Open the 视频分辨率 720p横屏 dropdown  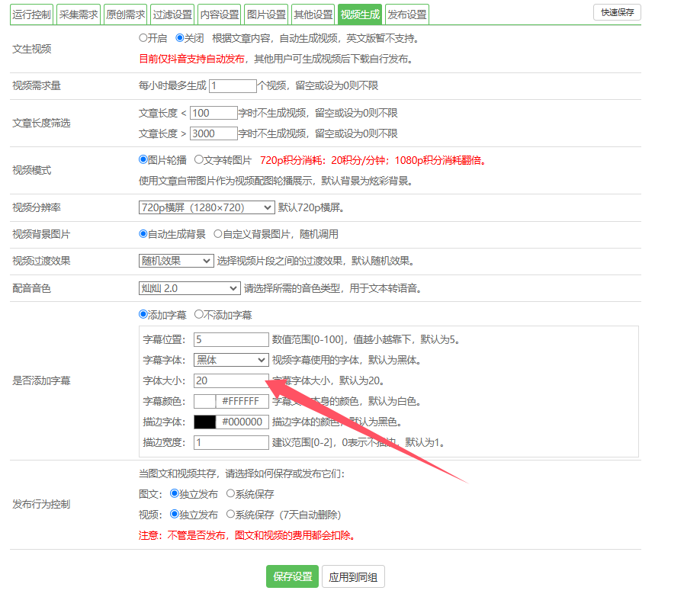click(206, 207)
